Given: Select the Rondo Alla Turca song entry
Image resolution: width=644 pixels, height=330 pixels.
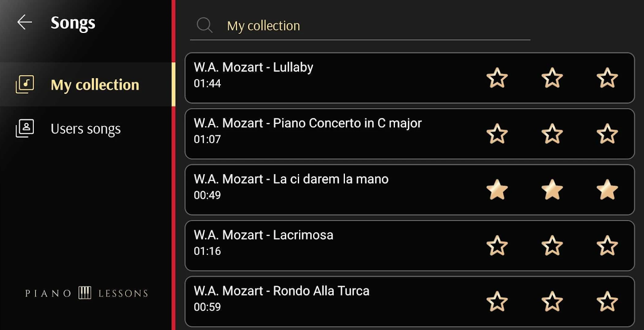Looking at the screenshot, I should click(x=409, y=302).
